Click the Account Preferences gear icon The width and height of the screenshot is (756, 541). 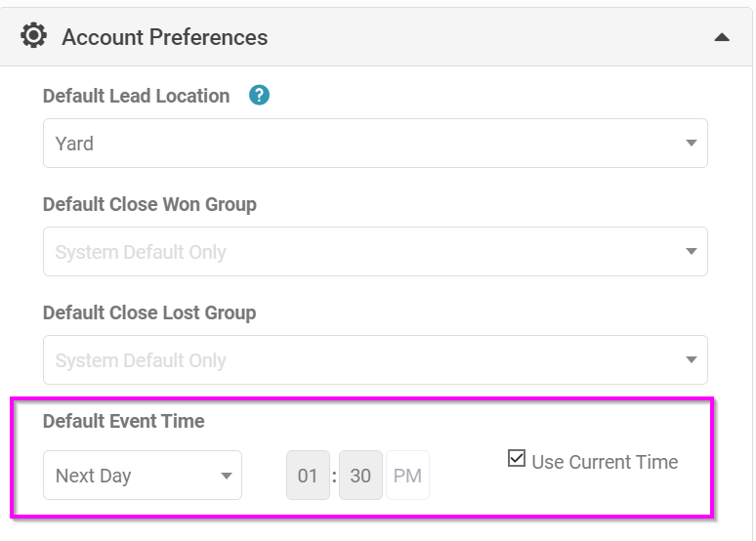coord(33,36)
